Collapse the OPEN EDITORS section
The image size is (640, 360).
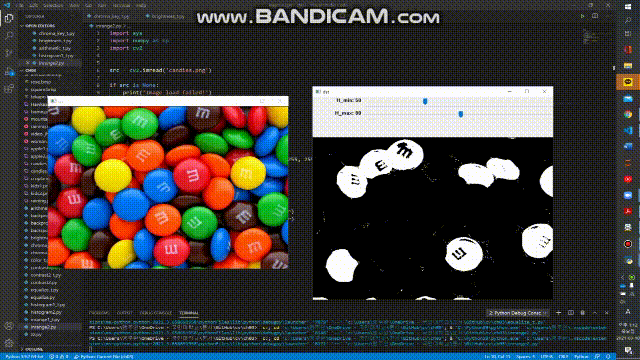[40, 26]
